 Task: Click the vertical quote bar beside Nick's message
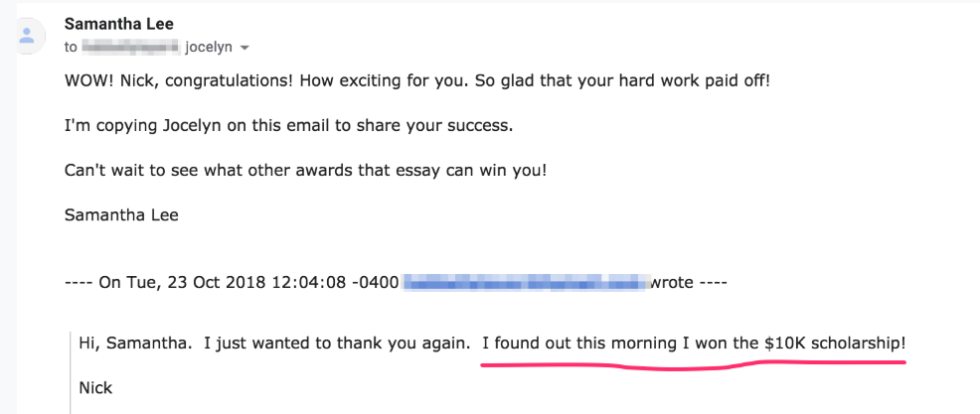pyautogui.click(x=71, y=372)
